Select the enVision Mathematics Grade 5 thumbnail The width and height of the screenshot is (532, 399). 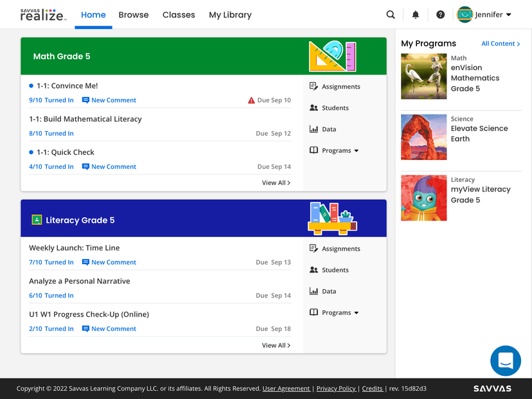[423, 76]
